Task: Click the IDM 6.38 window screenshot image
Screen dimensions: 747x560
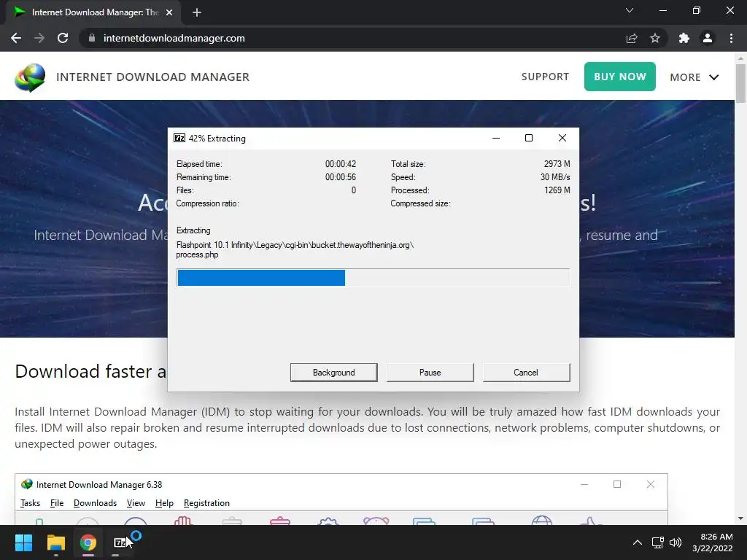Action: click(x=341, y=499)
